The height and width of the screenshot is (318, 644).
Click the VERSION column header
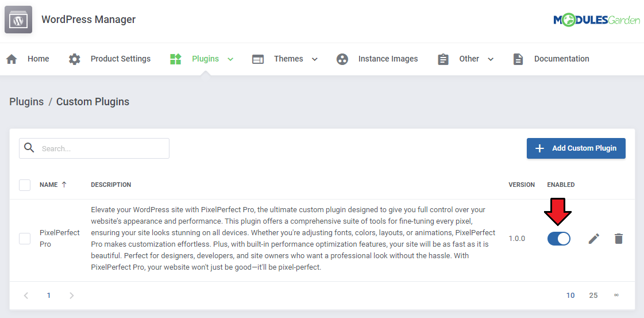click(x=522, y=185)
